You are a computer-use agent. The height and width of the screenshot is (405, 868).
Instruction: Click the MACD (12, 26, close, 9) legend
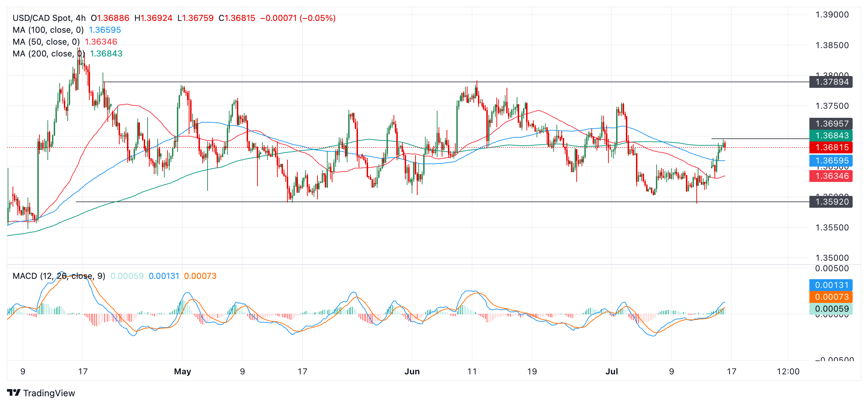(59, 276)
